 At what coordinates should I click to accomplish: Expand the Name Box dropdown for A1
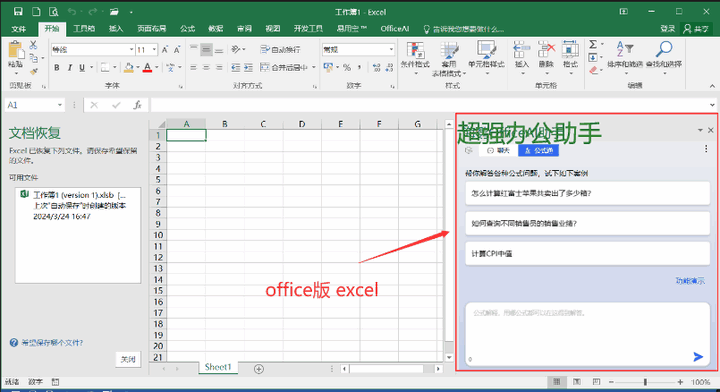(60, 105)
